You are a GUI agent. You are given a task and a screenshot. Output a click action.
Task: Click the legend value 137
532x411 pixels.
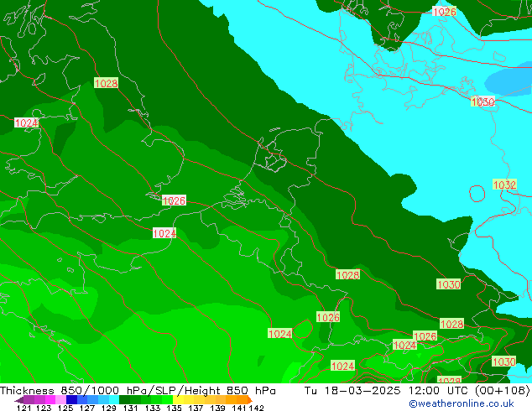click(x=196, y=408)
